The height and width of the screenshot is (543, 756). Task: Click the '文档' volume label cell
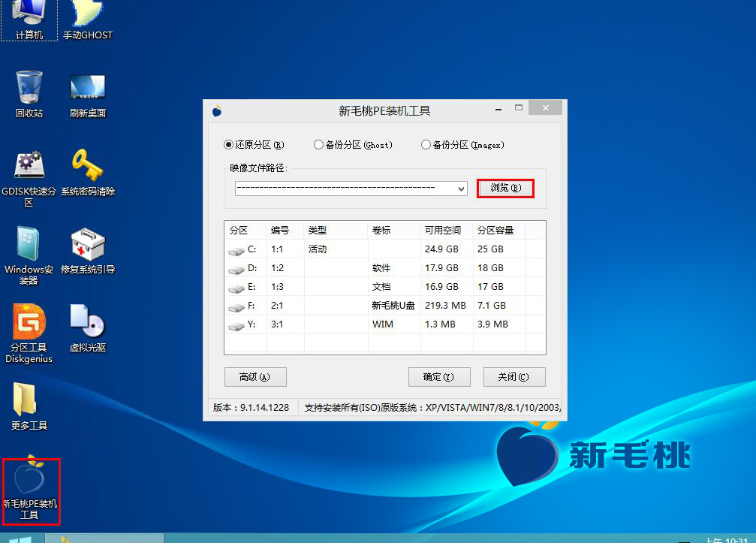[381, 287]
